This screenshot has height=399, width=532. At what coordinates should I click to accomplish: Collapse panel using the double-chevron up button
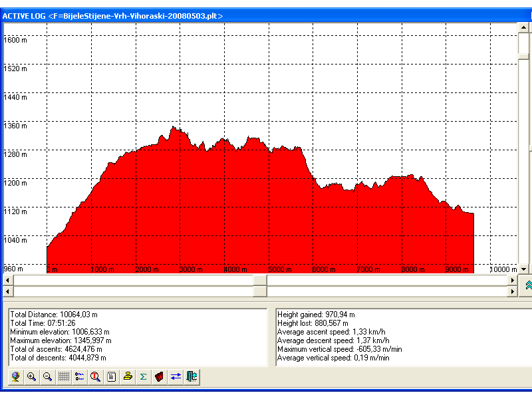(x=527, y=285)
